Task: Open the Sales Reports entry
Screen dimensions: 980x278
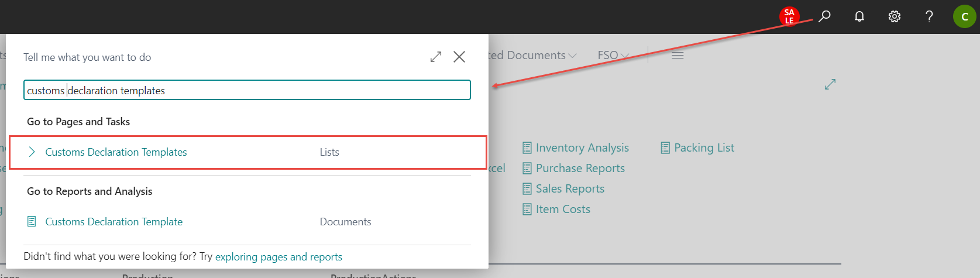Action: click(569, 189)
